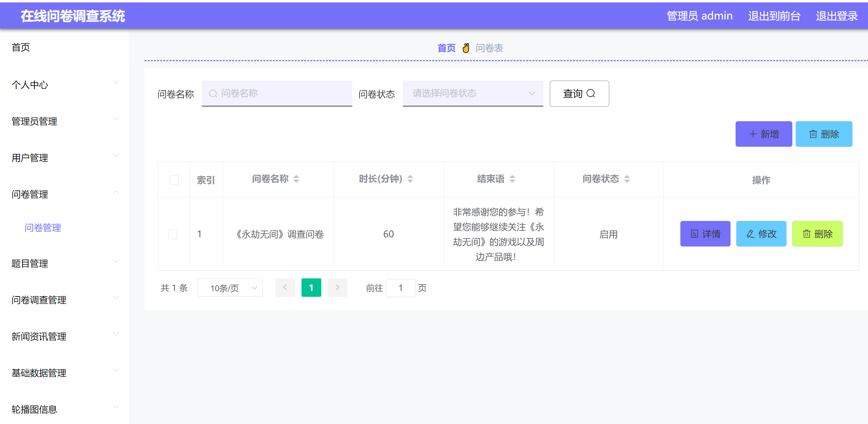Click the next page arrow in pagination

point(337,287)
